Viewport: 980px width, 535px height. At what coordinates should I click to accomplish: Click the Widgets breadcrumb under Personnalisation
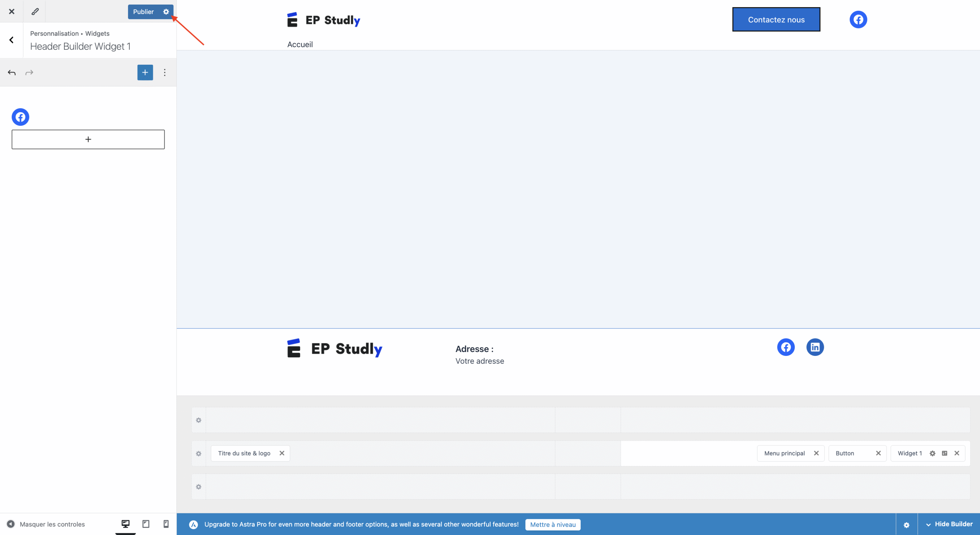tap(97, 33)
